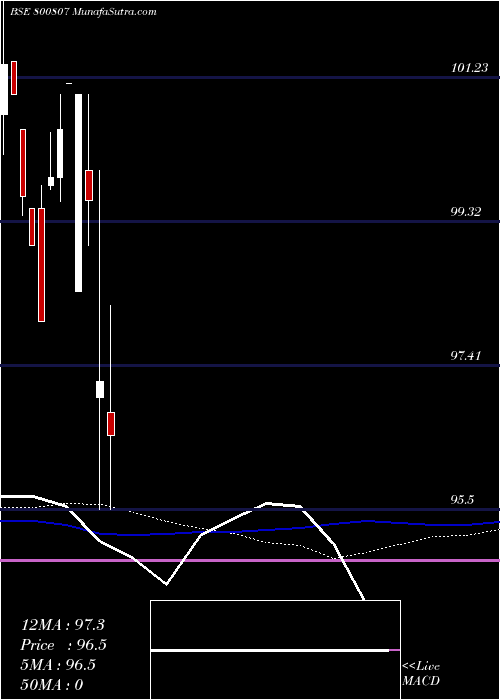Image resolution: width=500 pixels, height=700 pixels.
Task: Click the <<Live MACD label
Action: 421,673
